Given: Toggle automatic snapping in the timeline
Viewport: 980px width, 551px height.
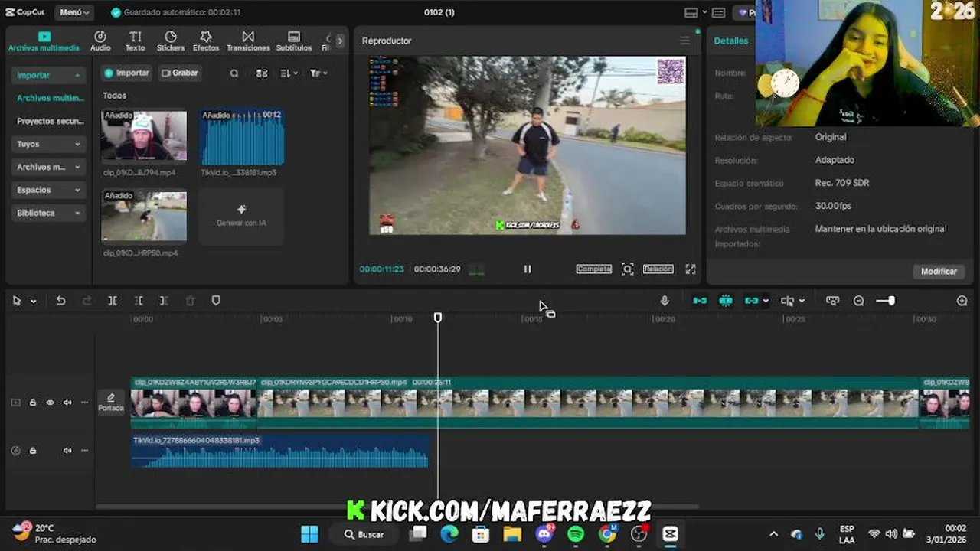Looking at the screenshot, I should 726,301.
